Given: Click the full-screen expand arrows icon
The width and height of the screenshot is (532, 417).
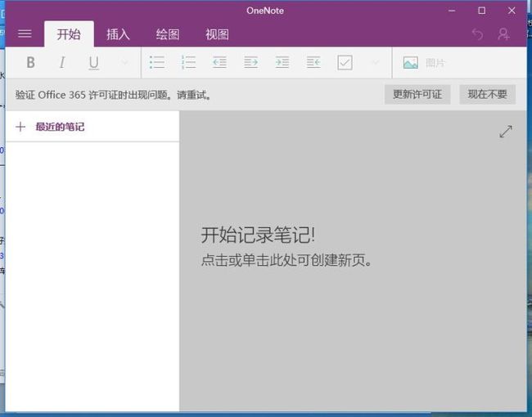Looking at the screenshot, I should 506,132.
